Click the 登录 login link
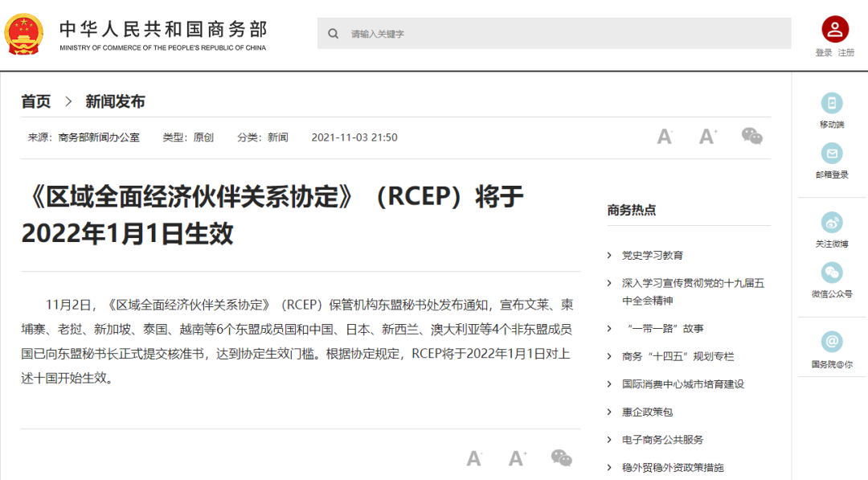The image size is (868, 480). point(824,53)
